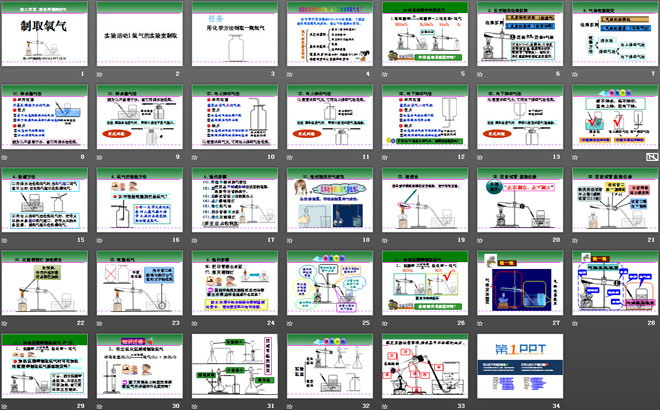Play animation star under slide 8
This screenshot has height=410, width=660.
(5, 157)
